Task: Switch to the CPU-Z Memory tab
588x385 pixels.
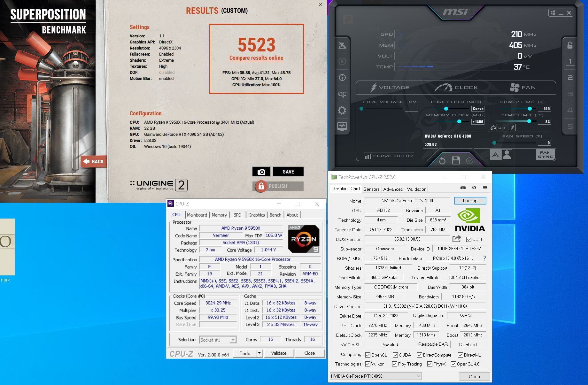Action: pyautogui.click(x=219, y=215)
